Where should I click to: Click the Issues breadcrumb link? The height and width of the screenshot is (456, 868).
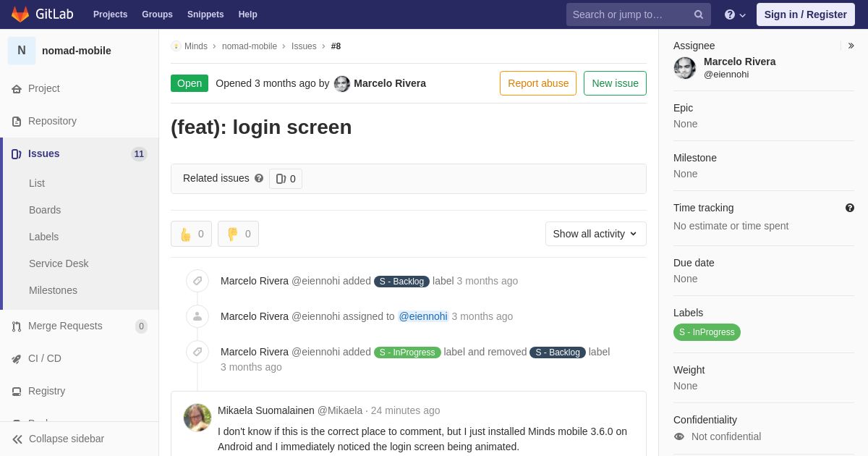pos(304,46)
